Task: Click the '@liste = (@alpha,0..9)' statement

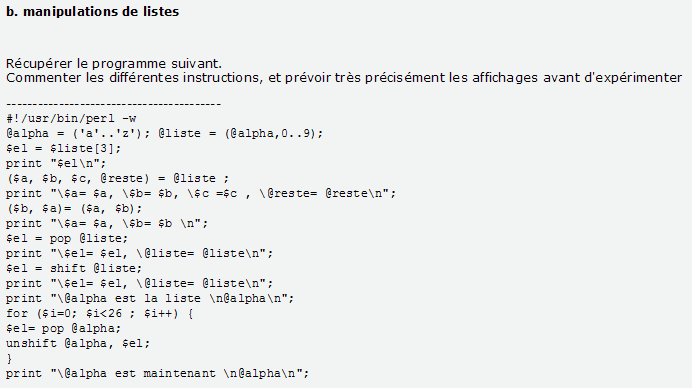Action: [x=241, y=133]
